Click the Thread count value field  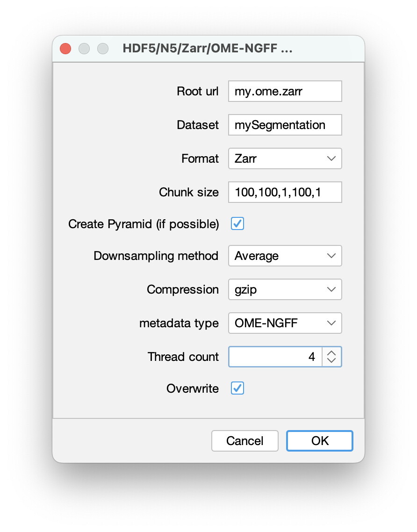coord(276,357)
